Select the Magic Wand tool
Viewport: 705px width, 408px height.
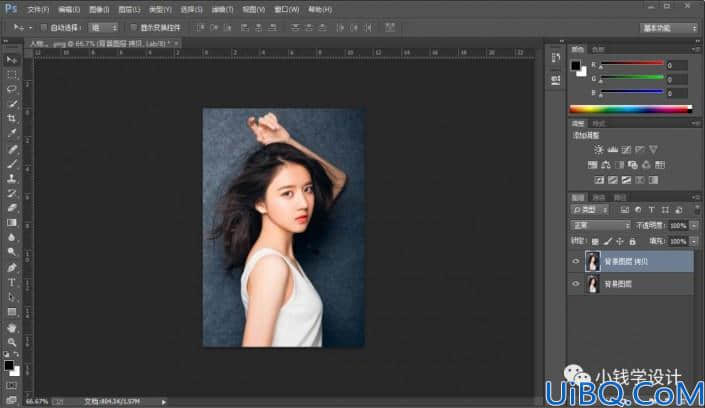pyautogui.click(x=12, y=104)
